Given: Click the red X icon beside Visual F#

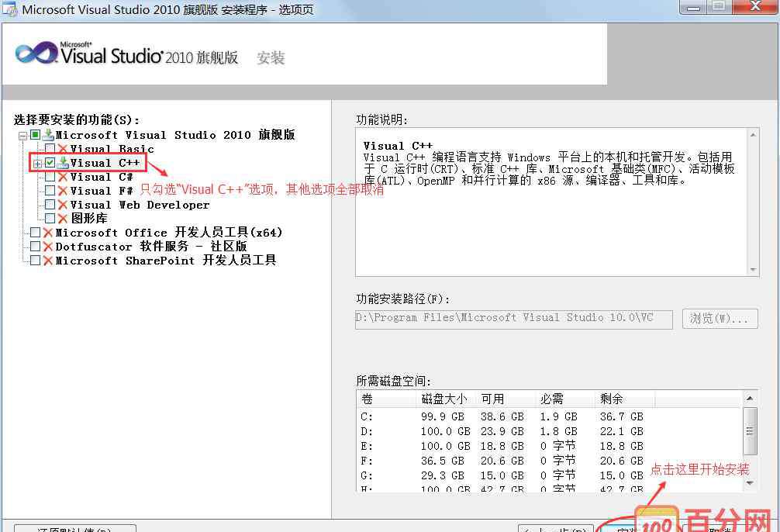Looking at the screenshot, I should tap(63, 191).
